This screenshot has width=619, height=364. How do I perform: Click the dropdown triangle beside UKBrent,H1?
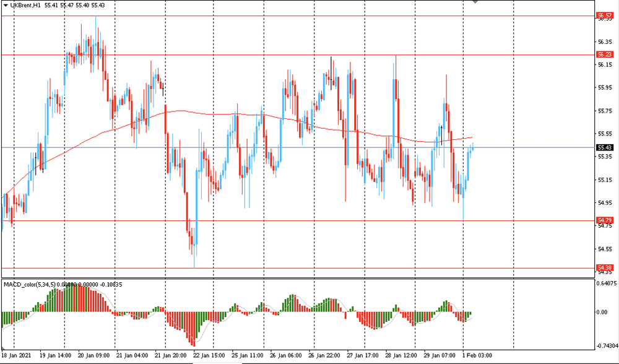[x=5, y=5]
